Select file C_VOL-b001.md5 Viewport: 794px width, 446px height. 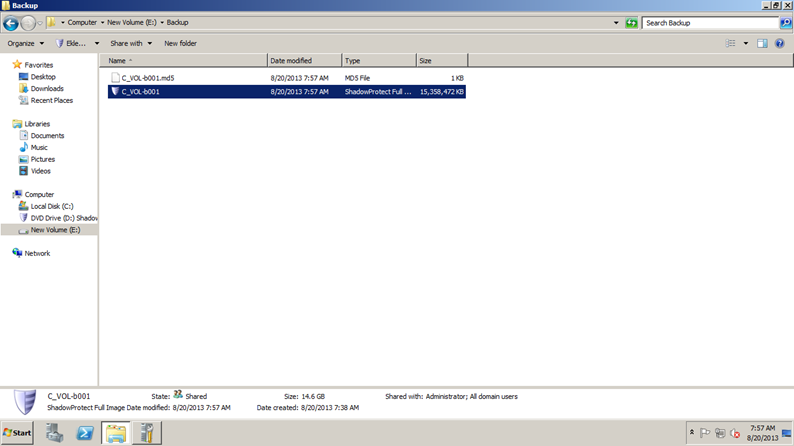pyautogui.click(x=287, y=78)
